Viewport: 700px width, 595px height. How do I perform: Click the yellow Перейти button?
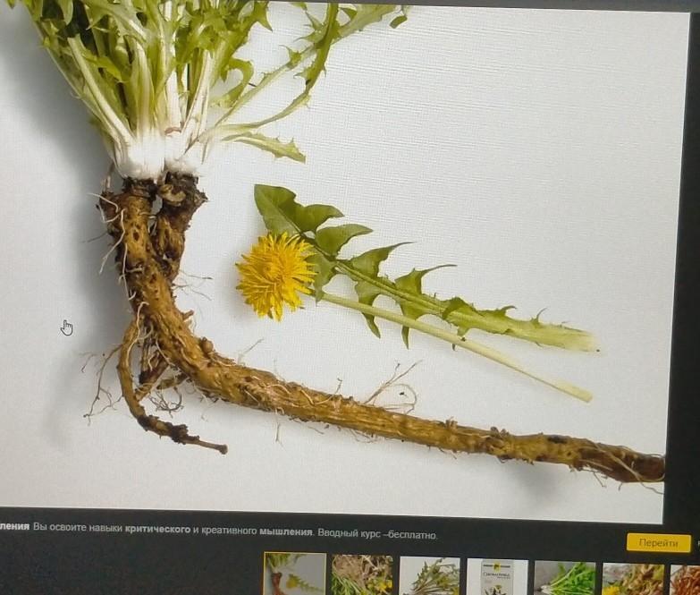[x=659, y=543]
